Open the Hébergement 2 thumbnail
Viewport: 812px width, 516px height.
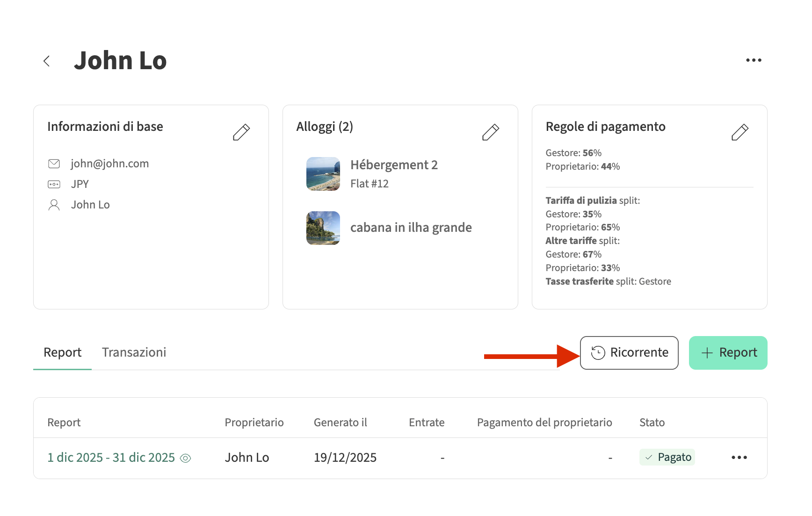tap(323, 174)
